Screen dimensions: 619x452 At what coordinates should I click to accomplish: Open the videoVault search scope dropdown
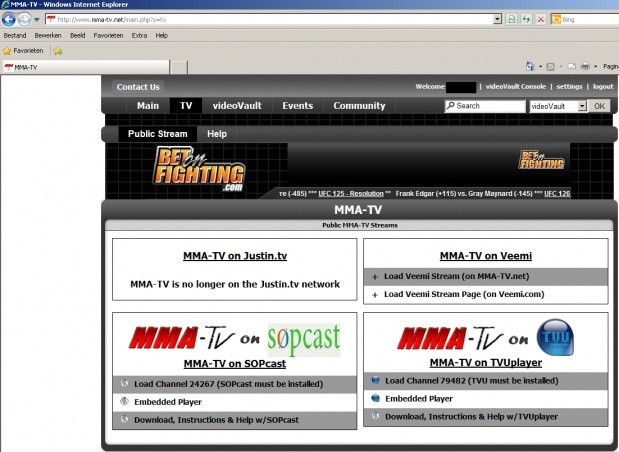tap(583, 105)
